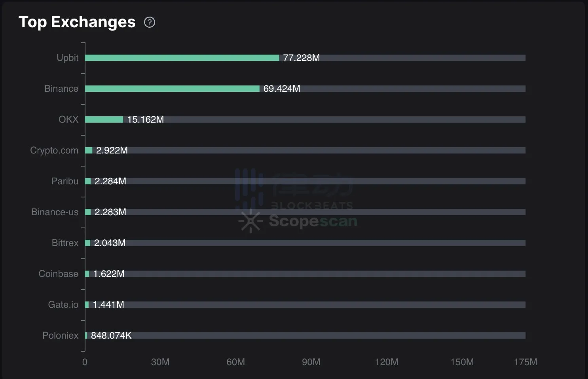This screenshot has width=588, height=379.
Task: Click the 848.074K Poloniex value label
Action: click(x=111, y=335)
